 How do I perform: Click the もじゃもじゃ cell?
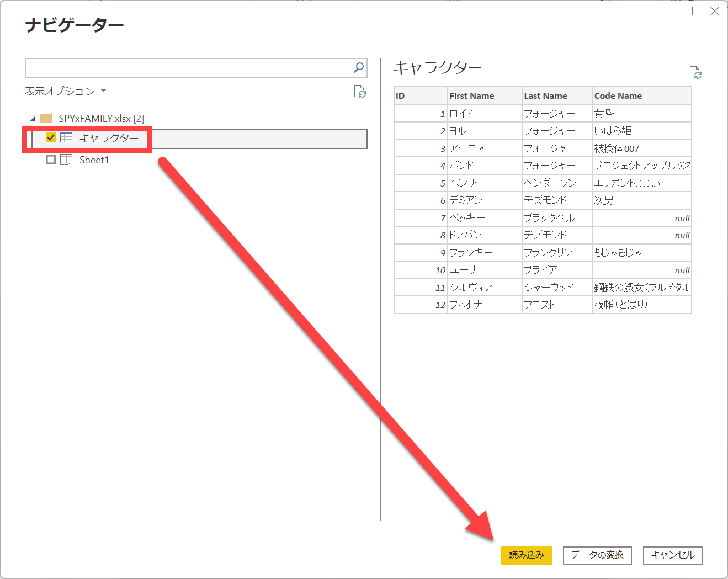642,253
